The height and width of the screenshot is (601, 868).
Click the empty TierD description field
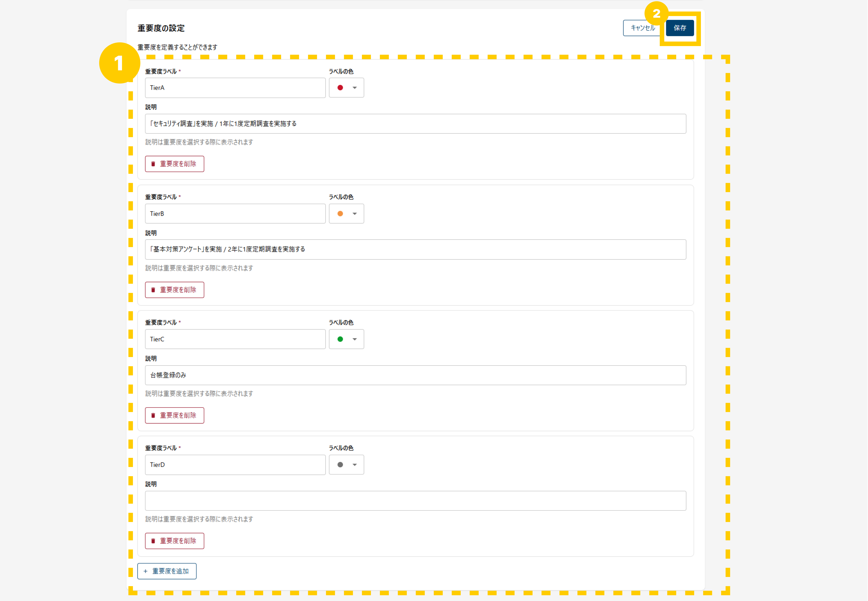tap(415, 501)
